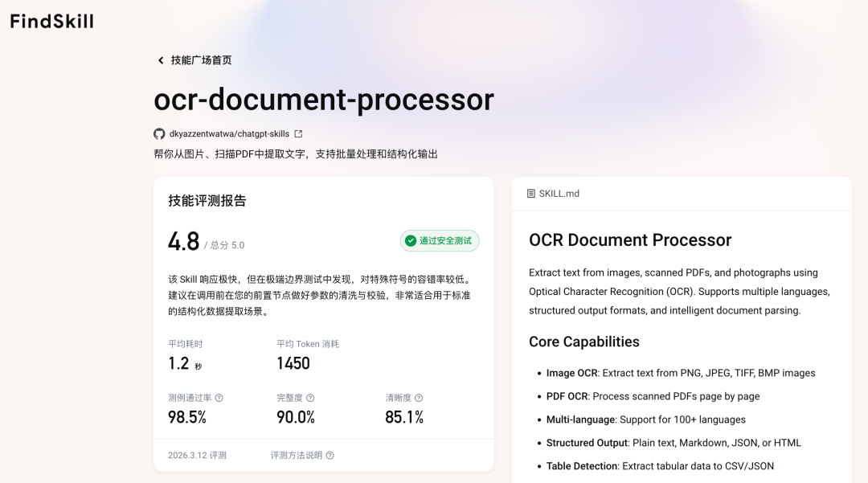Viewport: 868px width, 483px height.
Task: Click the paragraph starting with Extract text from images
Action: (x=679, y=292)
